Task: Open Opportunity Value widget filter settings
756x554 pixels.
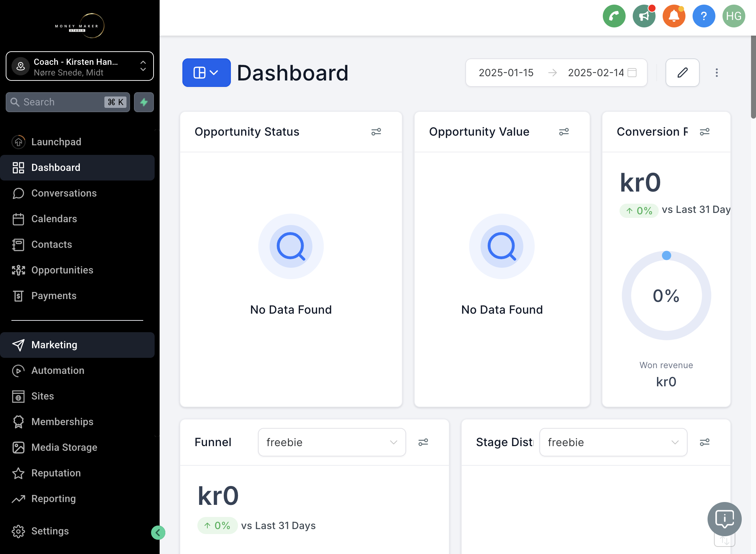Action: click(564, 132)
